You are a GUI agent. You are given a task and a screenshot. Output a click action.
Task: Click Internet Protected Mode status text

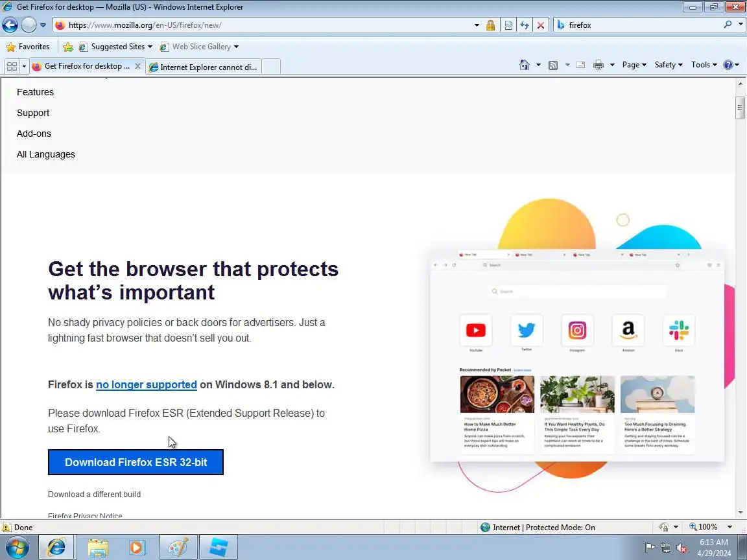coord(543,527)
